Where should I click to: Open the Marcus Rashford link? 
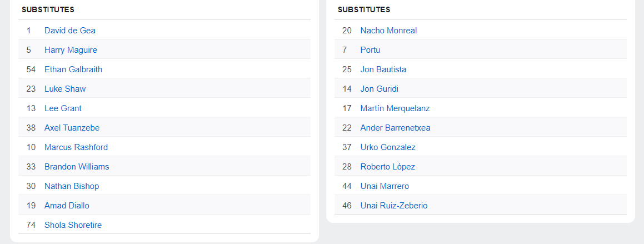click(76, 147)
